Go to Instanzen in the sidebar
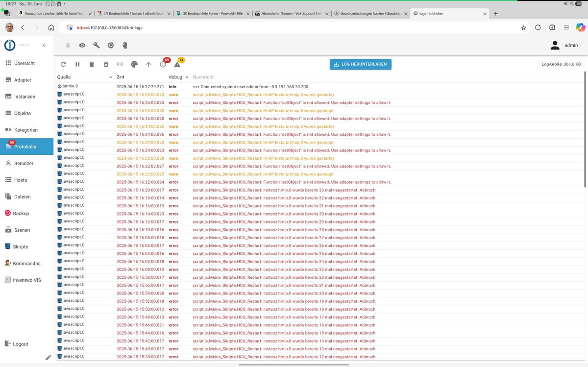The height and width of the screenshot is (367, 588). coord(24,97)
